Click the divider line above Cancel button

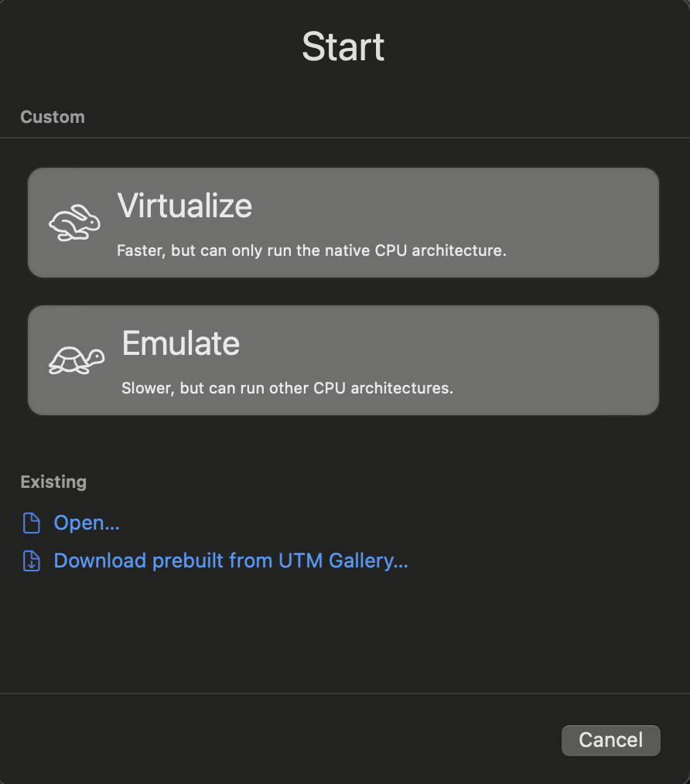(345, 694)
